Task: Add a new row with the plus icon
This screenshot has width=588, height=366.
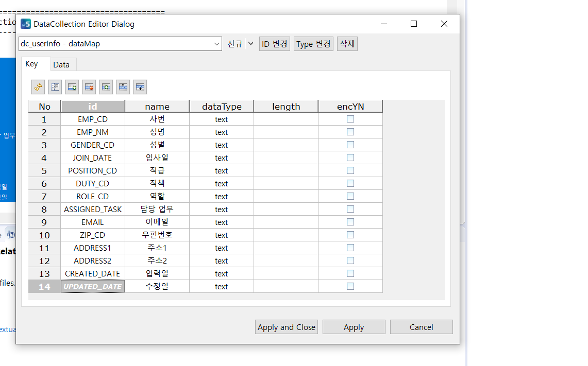Action: coord(72,87)
